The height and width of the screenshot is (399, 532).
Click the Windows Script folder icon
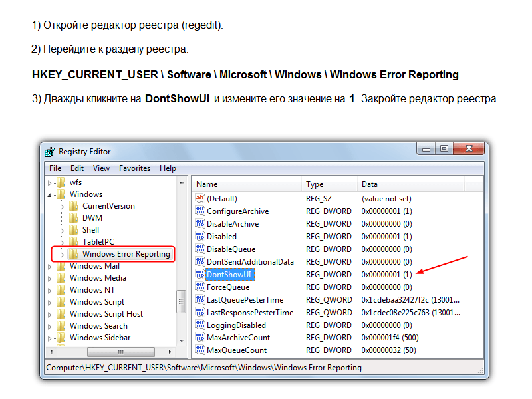tap(61, 302)
